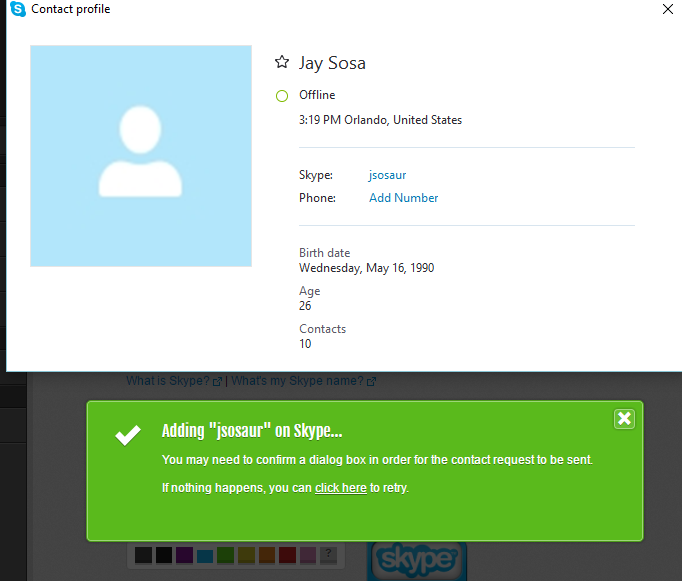The width and height of the screenshot is (682, 581).
Task: Choose the orange color swatch
Action: (267, 555)
